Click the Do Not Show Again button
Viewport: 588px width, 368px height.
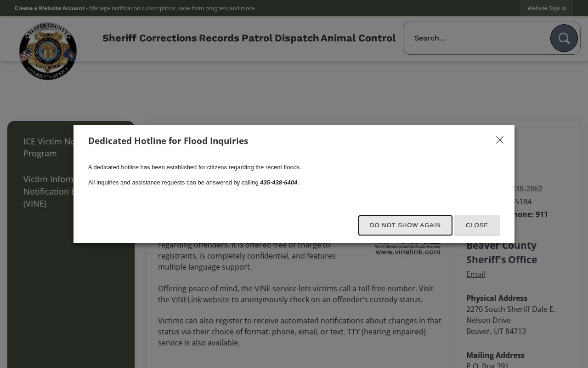point(405,225)
